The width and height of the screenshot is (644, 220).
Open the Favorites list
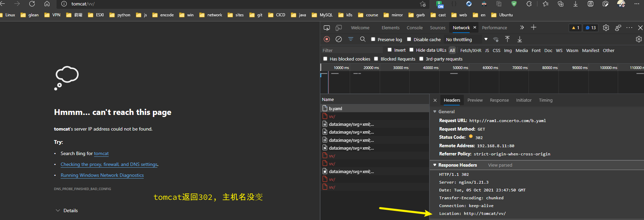(x=546, y=4)
